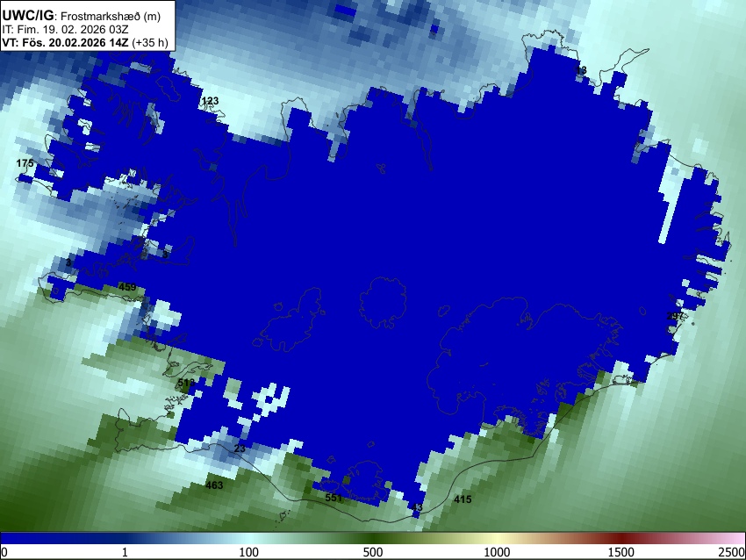Click the map value 459
The image size is (746, 560).
point(127,287)
